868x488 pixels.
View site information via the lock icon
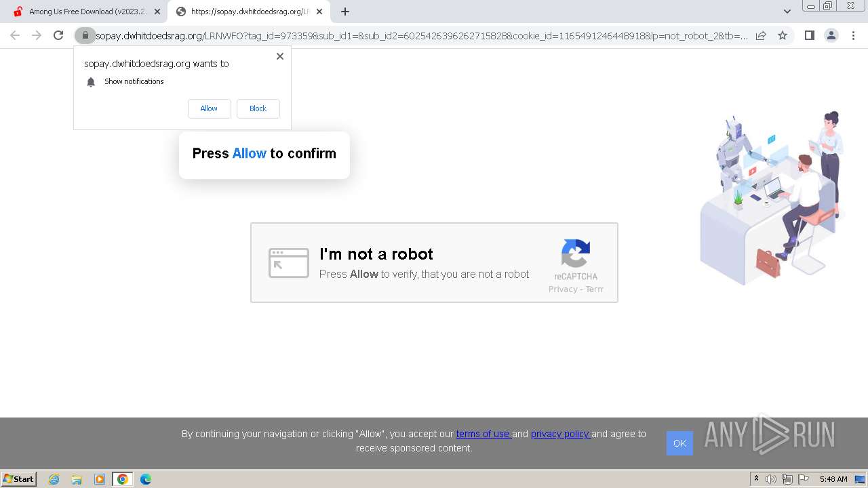[x=85, y=35]
